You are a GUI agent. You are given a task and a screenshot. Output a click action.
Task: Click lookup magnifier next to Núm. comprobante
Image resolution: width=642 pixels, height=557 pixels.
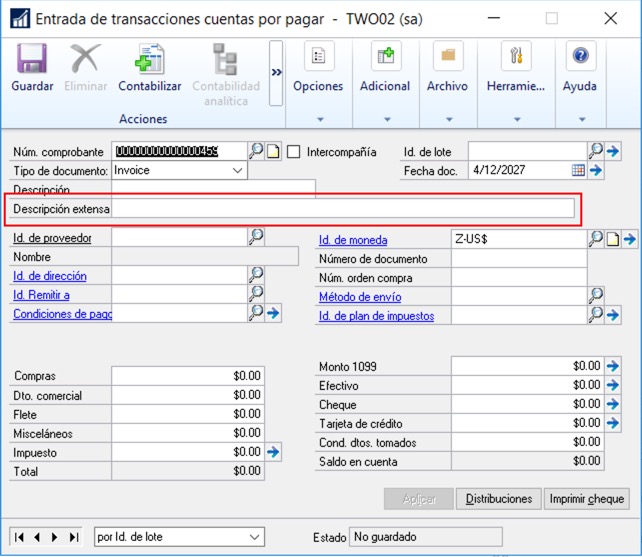pos(256,151)
